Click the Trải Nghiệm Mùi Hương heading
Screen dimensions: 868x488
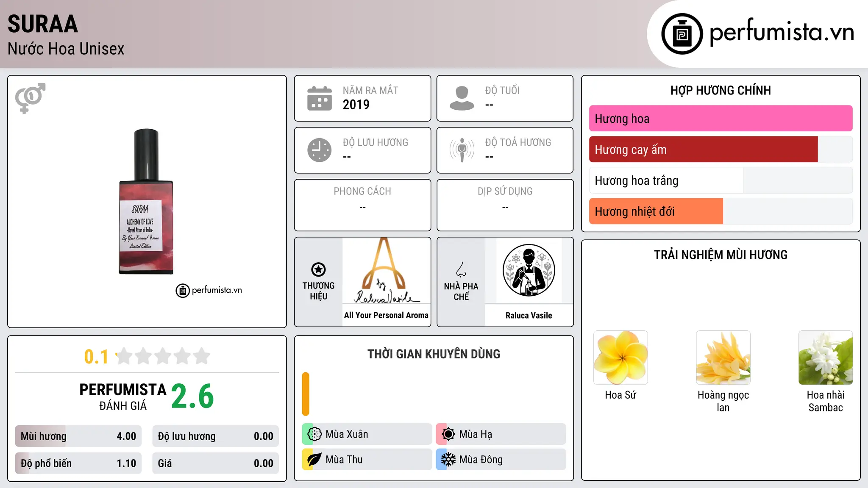pos(721,255)
